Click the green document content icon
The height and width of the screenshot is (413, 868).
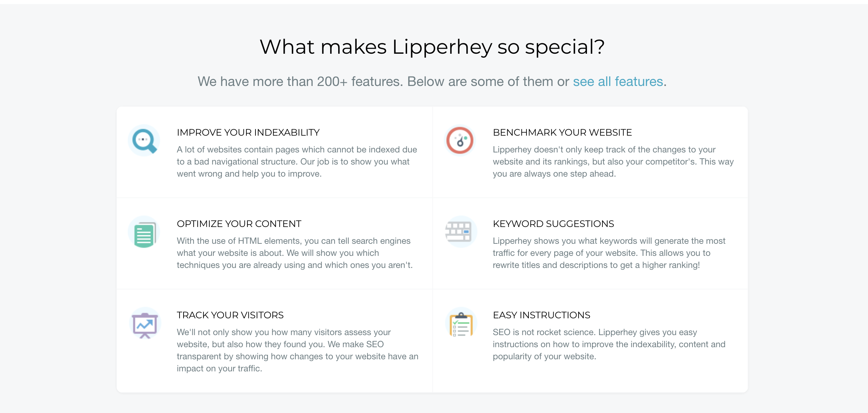(144, 232)
